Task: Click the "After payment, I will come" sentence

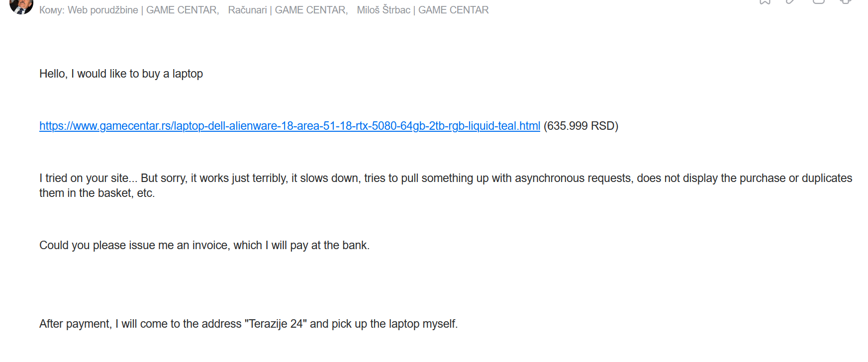Action: click(x=248, y=324)
